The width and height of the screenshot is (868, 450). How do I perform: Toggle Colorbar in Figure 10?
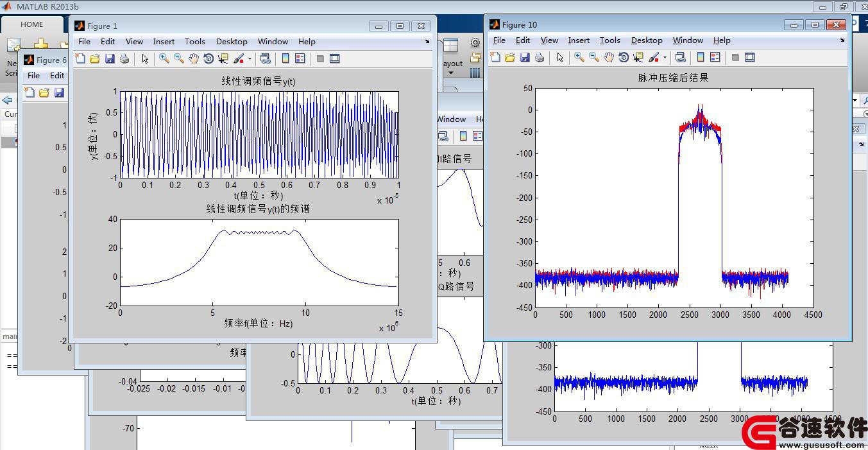pos(701,57)
